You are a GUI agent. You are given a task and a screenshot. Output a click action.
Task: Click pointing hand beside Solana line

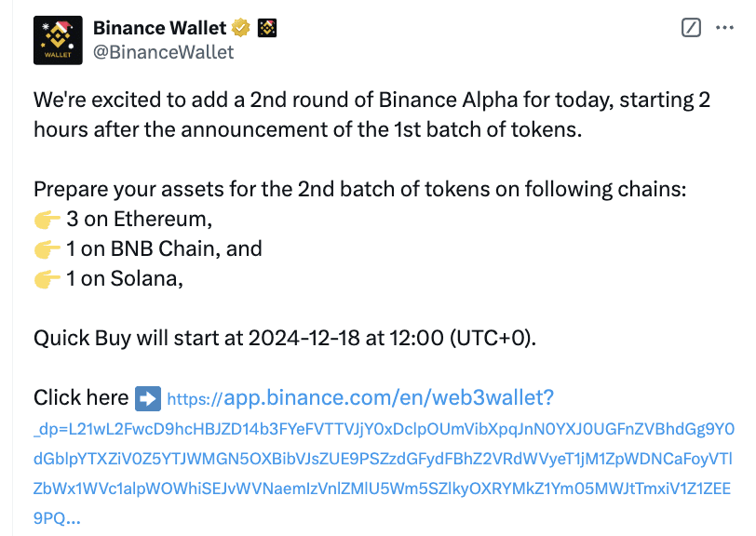click(x=47, y=279)
